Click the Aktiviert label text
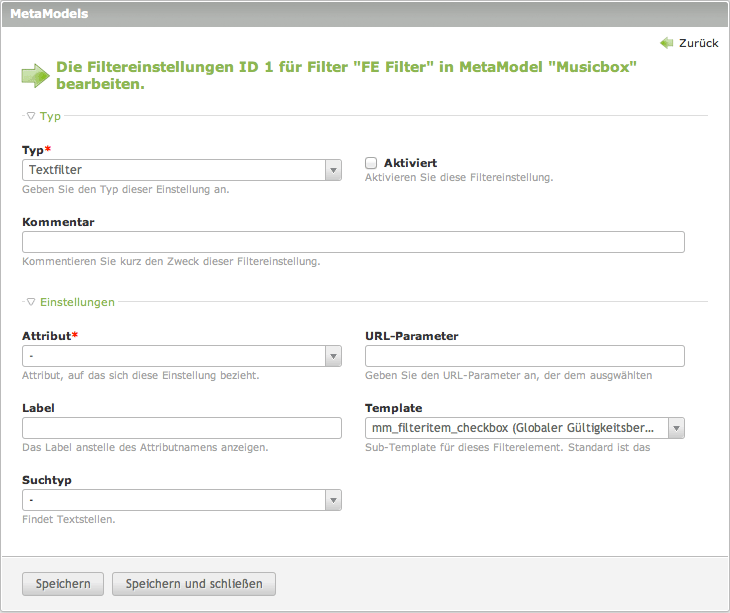730x613 pixels. [410, 163]
